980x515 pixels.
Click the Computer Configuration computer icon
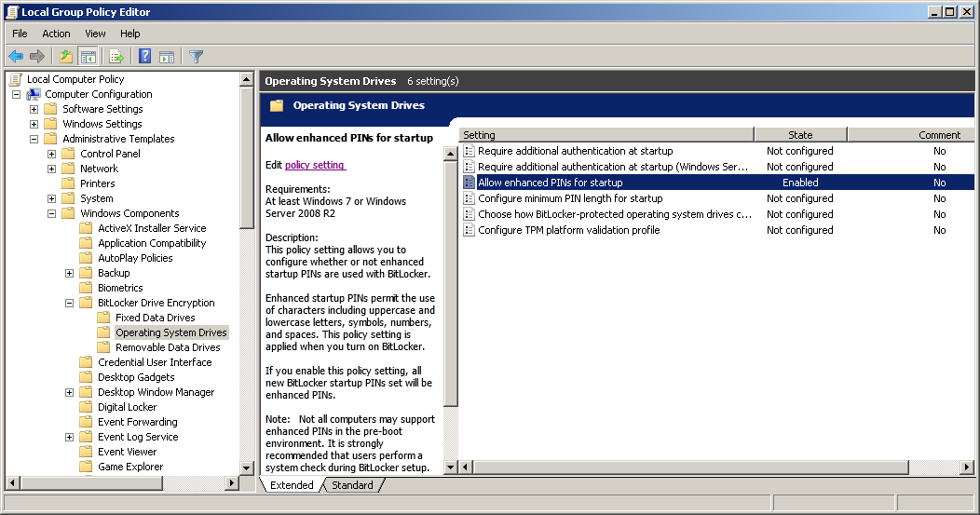click(x=34, y=94)
